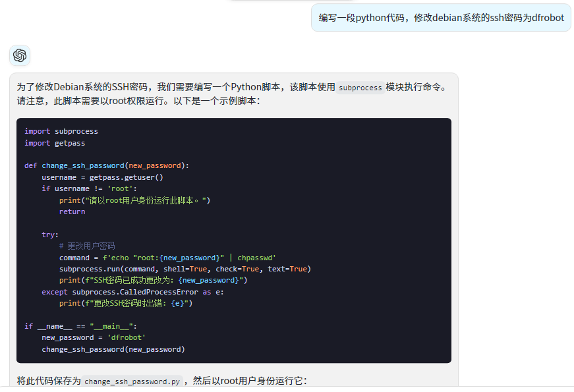This screenshot has width=574, height=392.
Task: Click the "if username != 'root':" line
Action: pos(89,188)
